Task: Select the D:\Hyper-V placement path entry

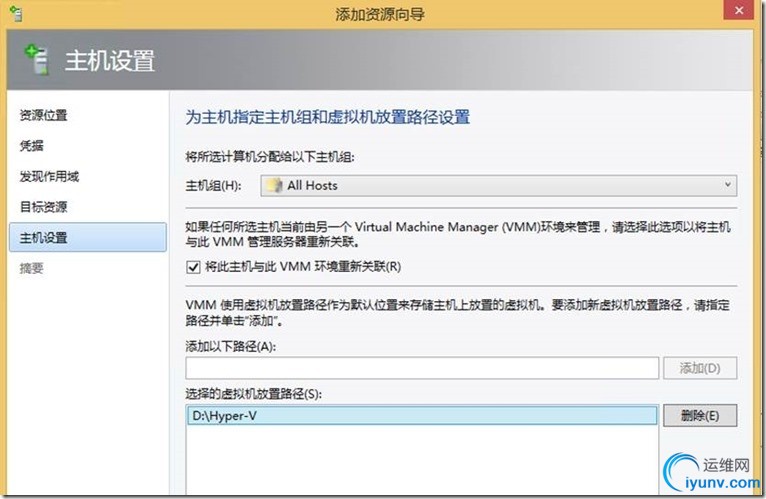Action: [x=422, y=416]
